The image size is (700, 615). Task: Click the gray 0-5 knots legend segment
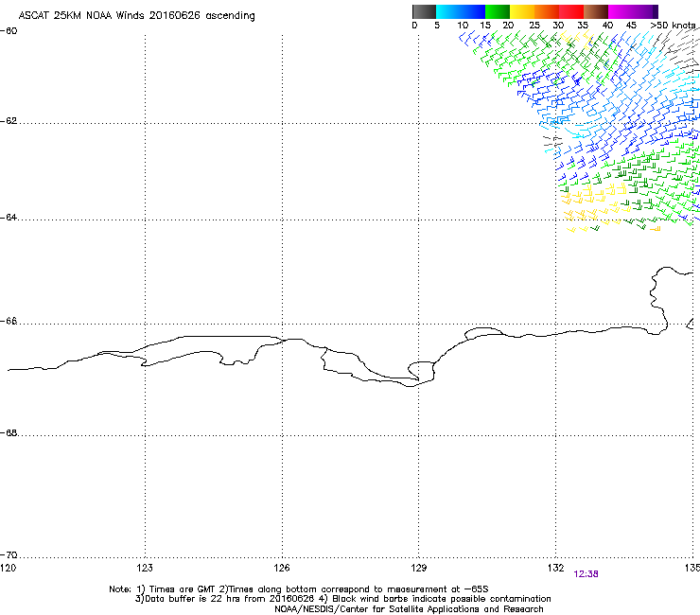(x=424, y=11)
